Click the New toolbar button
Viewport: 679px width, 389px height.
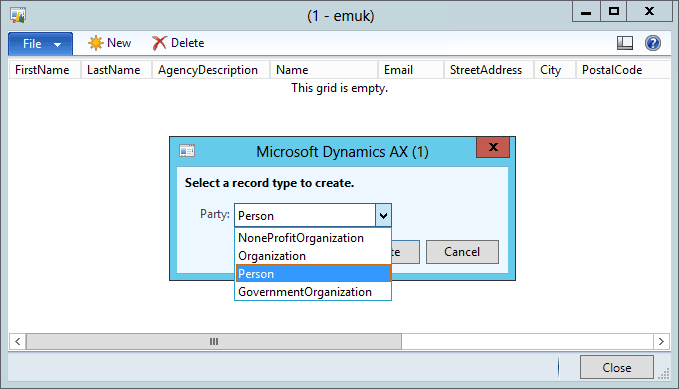click(110, 43)
